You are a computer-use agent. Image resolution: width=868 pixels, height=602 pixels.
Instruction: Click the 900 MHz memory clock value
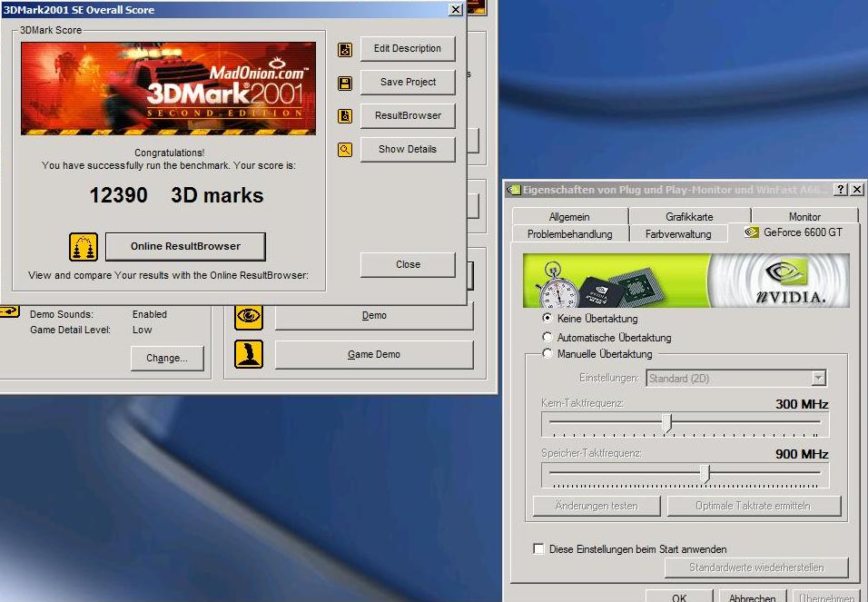click(802, 454)
